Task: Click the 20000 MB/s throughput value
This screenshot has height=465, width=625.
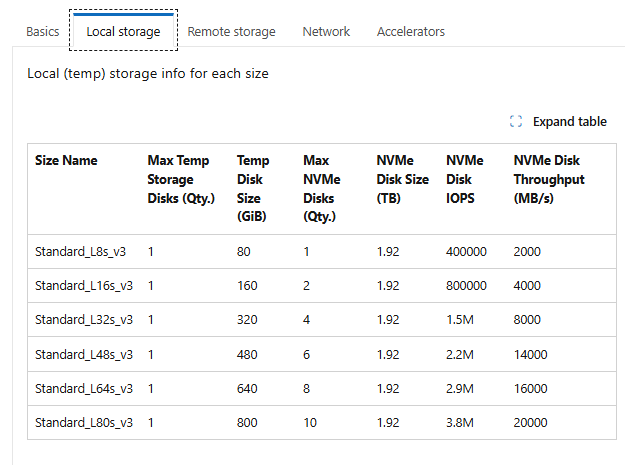Action: 531,422
